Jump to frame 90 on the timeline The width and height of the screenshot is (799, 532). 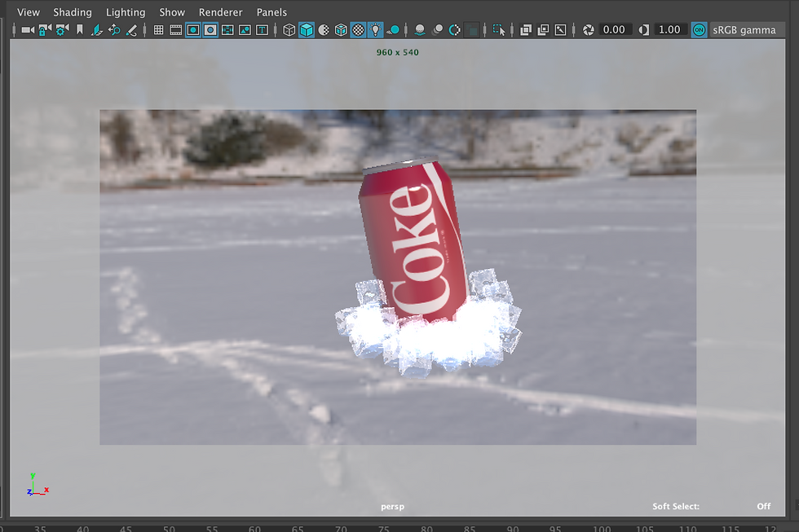pos(513,529)
